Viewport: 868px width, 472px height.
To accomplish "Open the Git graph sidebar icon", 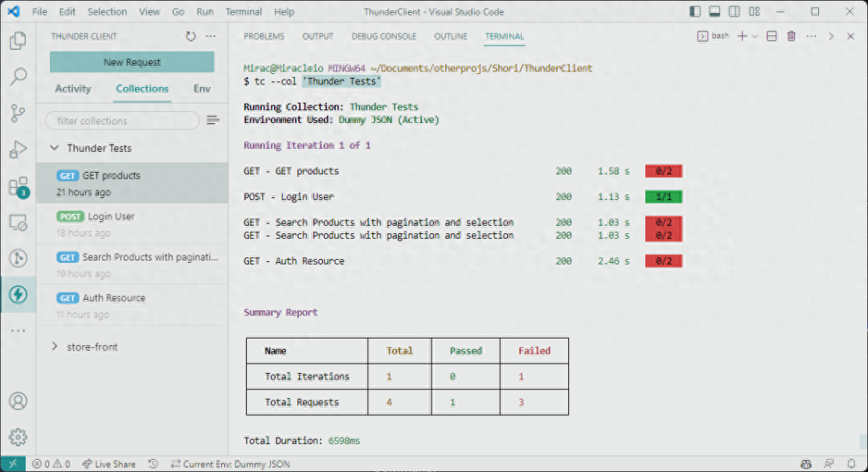I will tap(18, 258).
